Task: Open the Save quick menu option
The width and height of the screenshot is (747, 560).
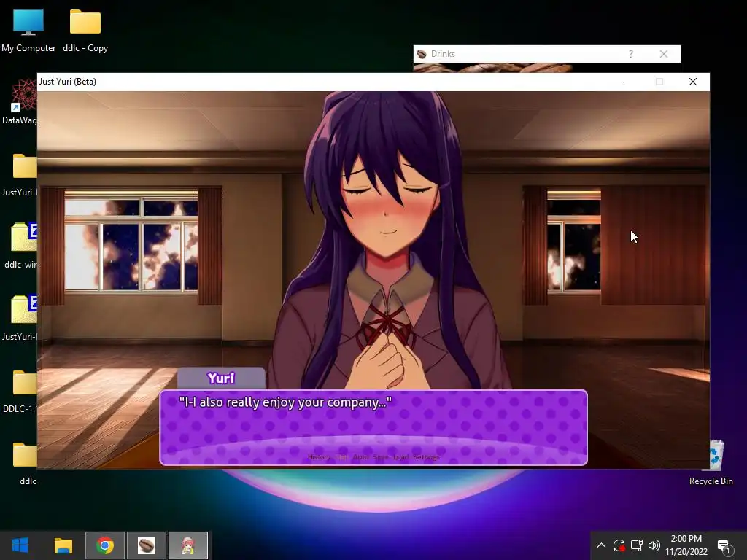Action: (x=381, y=457)
